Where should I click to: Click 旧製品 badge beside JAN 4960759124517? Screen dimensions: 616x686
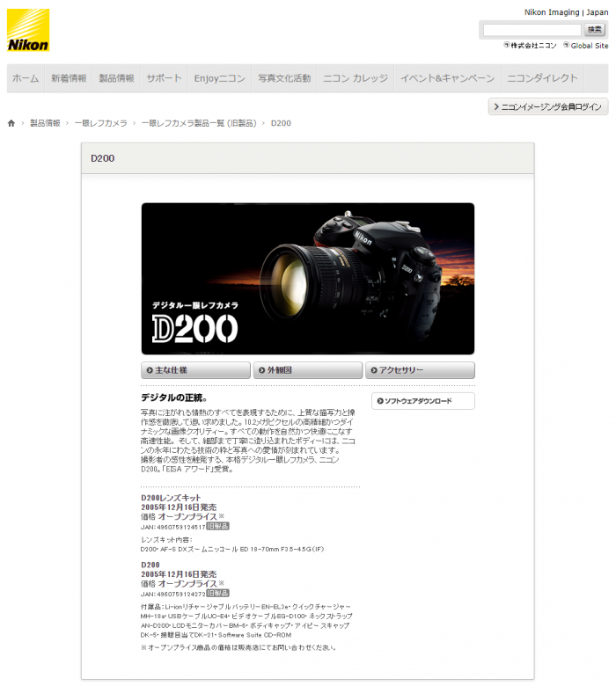click(217, 526)
